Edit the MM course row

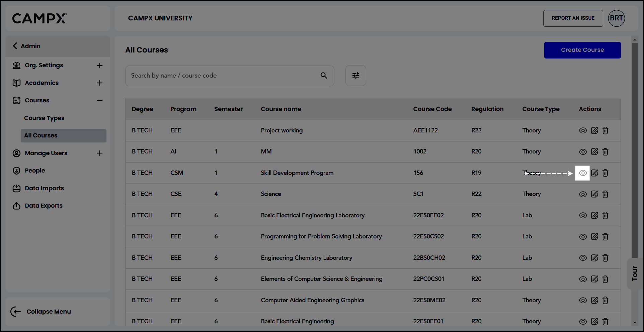click(x=594, y=152)
